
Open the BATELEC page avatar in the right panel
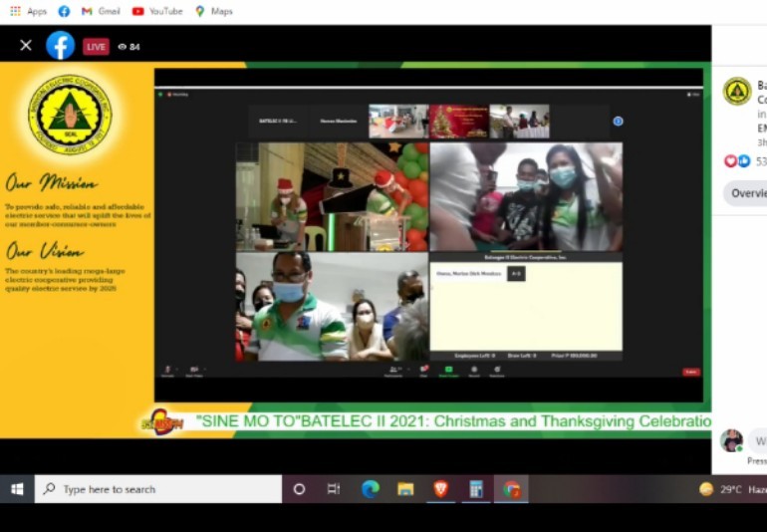(x=737, y=92)
